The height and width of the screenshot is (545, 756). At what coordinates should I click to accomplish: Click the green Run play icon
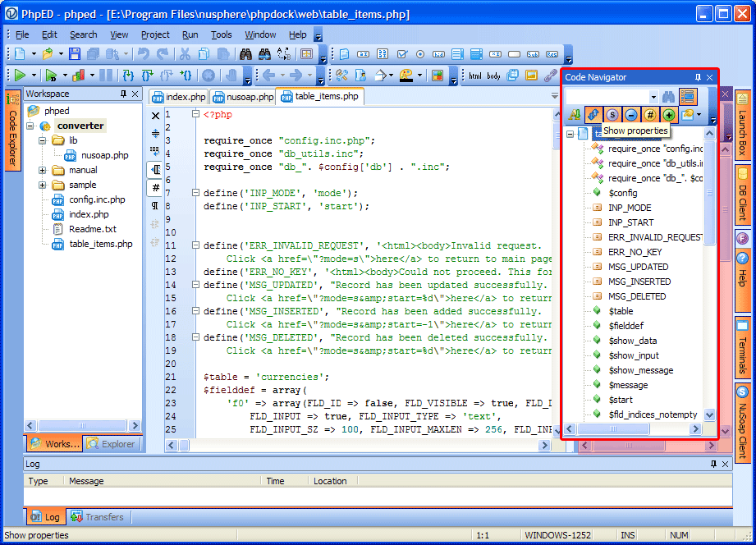[x=20, y=76]
